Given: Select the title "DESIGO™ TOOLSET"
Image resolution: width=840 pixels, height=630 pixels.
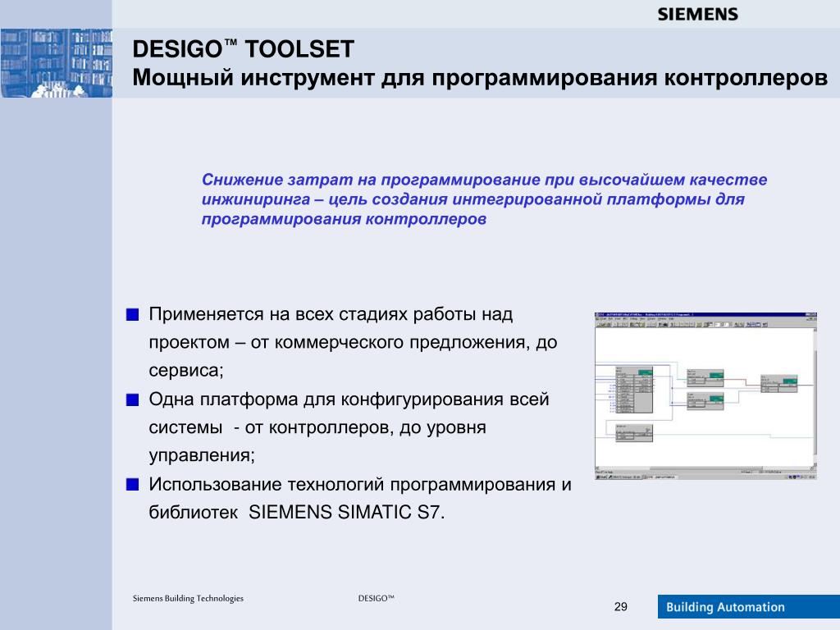Looking at the screenshot, I should [x=243, y=48].
